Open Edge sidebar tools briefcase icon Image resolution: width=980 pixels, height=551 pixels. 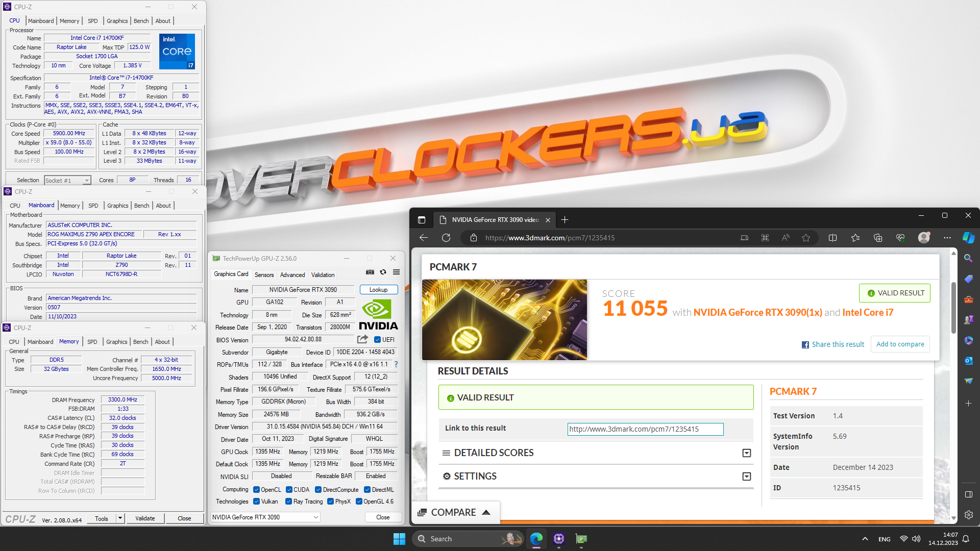[x=968, y=299]
